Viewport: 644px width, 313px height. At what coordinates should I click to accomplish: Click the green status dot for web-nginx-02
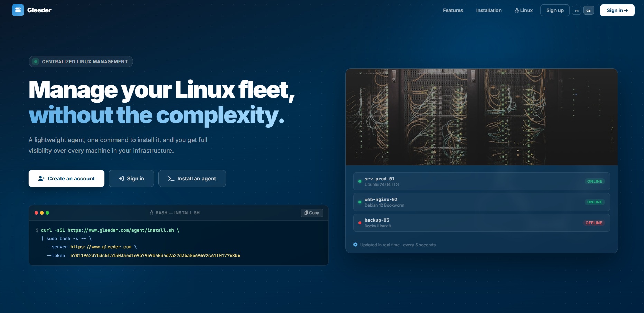(x=360, y=202)
